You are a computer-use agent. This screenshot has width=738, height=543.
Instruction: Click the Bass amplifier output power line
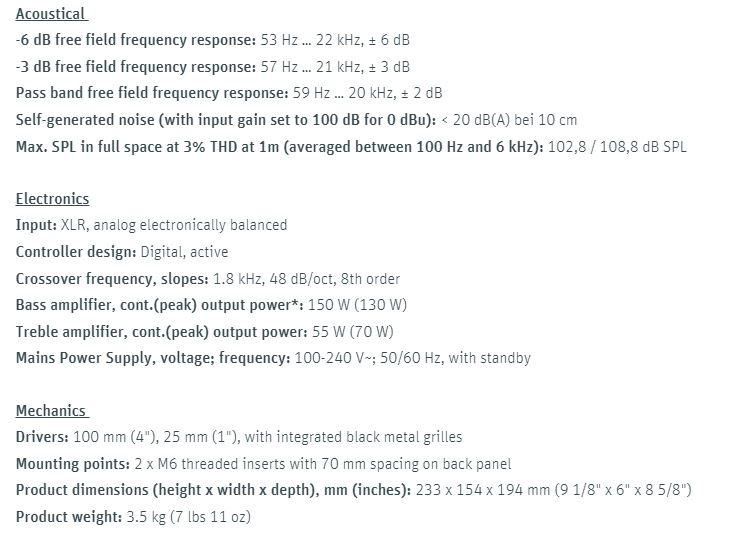pyautogui.click(x=211, y=305)
